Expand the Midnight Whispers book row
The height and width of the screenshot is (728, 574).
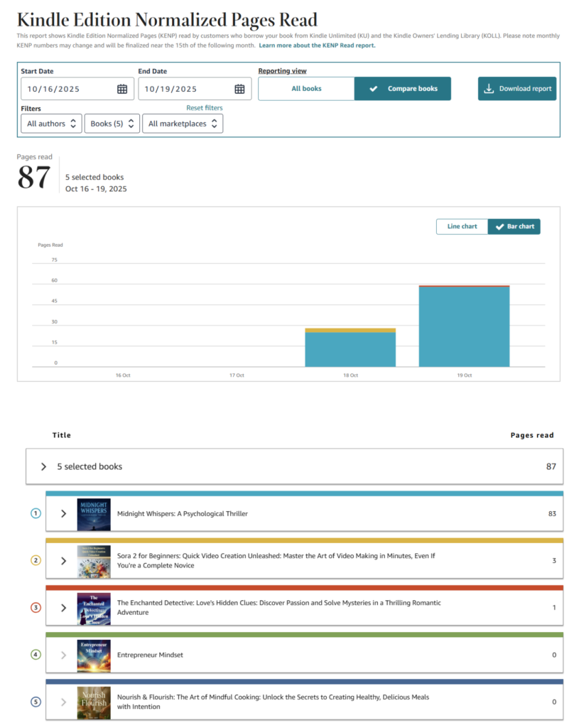click(x=64, y=514)
